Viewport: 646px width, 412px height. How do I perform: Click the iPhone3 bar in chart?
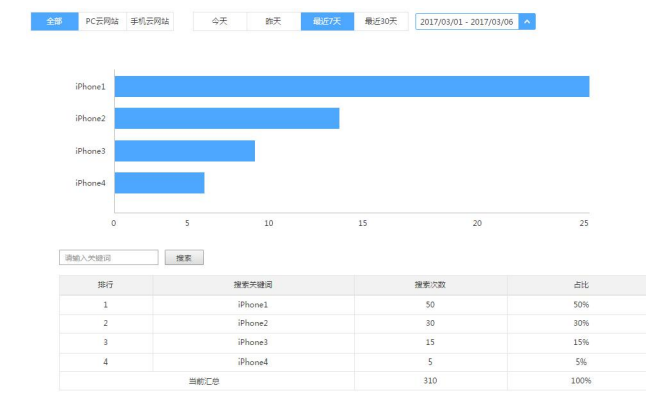coord(184,151)
